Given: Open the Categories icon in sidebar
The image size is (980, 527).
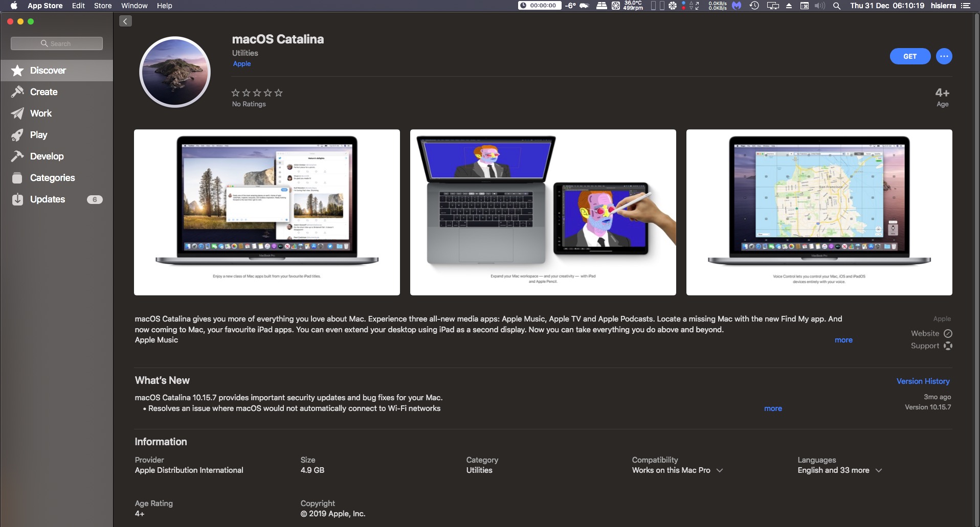Looking at the screenshot, I should point(17,178).
